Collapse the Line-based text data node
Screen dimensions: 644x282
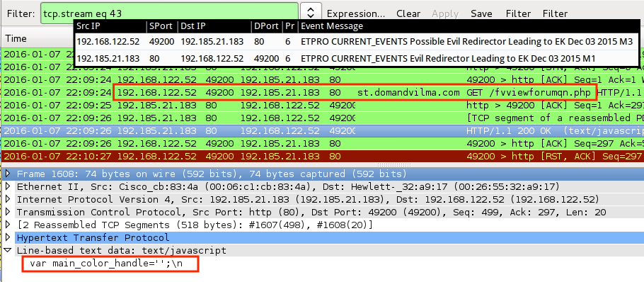pos(7,250)
